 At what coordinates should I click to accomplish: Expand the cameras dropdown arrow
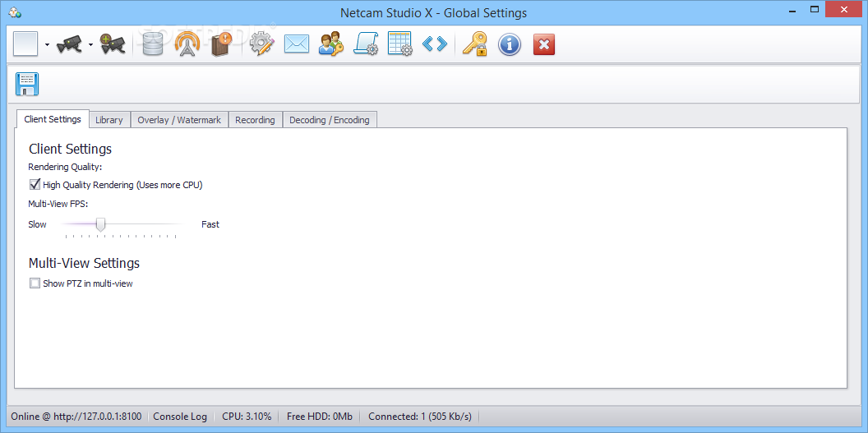[x=90, y=44]
